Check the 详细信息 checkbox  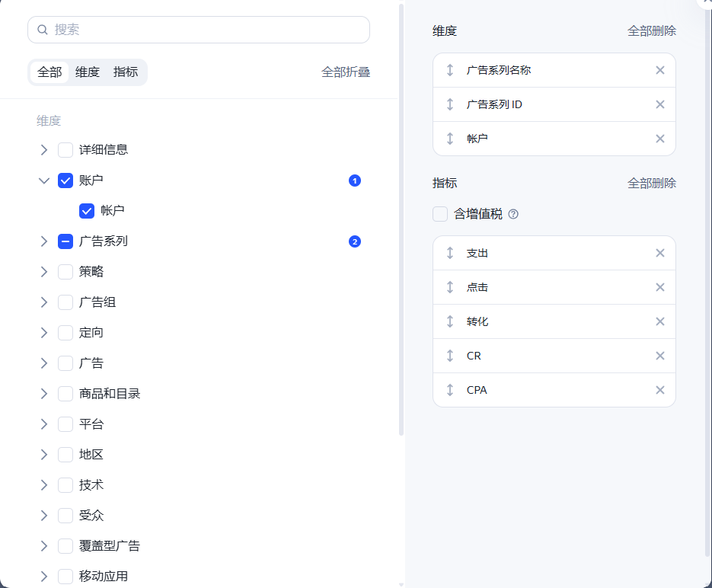(x=65, y=150)
